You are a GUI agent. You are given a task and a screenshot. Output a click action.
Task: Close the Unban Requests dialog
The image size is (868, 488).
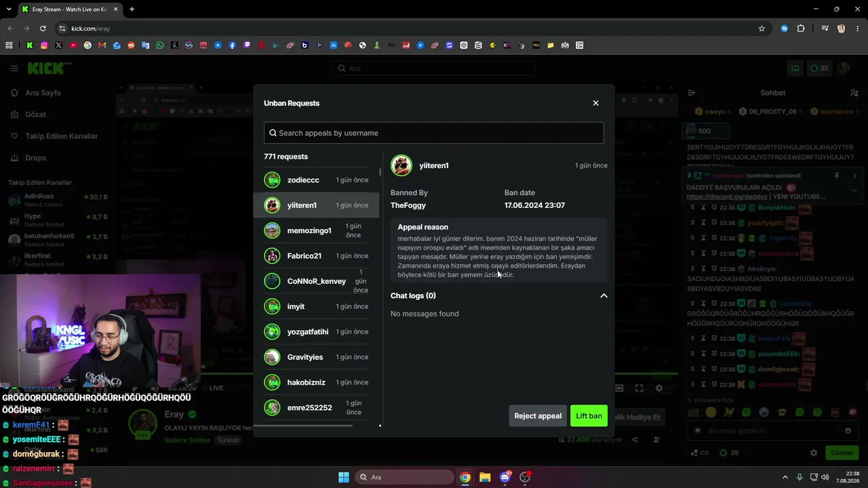click(595, 103)
